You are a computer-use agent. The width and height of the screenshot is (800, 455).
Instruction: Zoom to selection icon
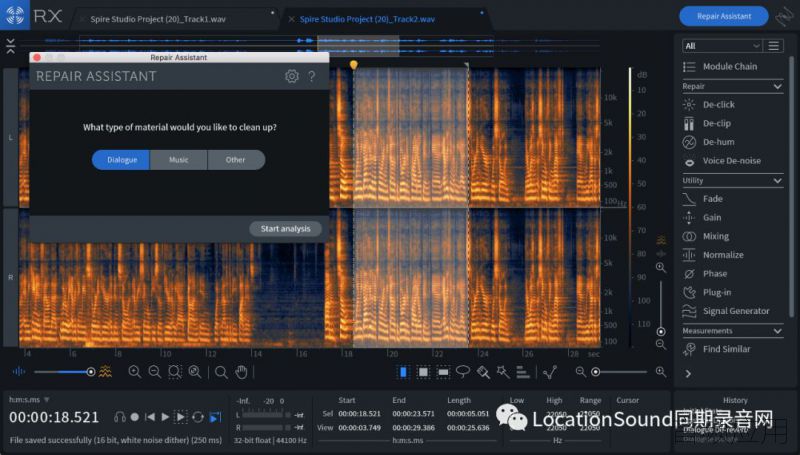[174, 372]
